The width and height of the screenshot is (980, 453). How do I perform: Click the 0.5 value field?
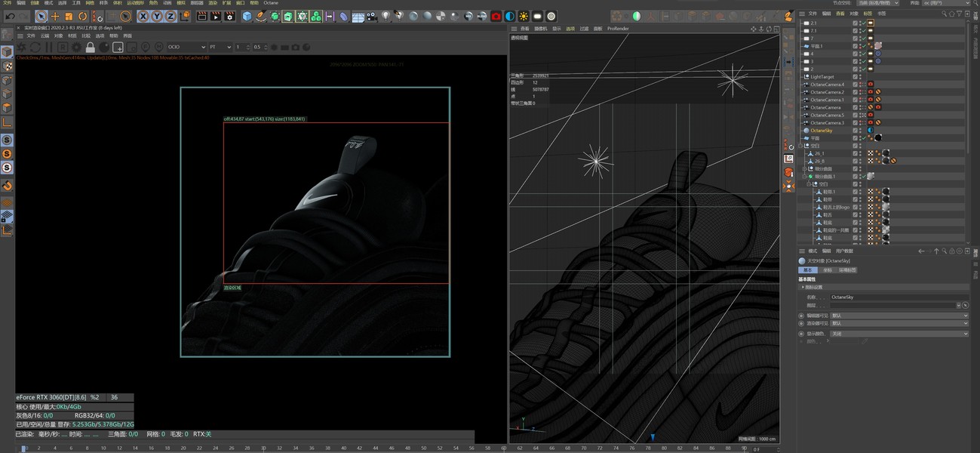(x=259, y=47)
